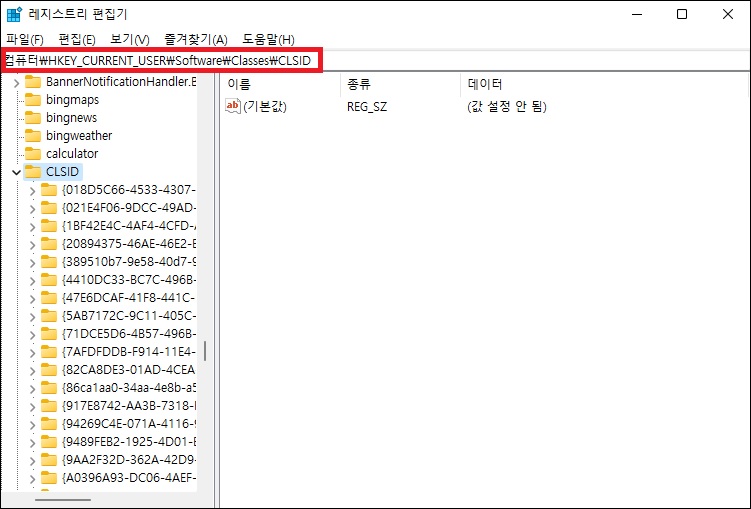Select the bingweather key label

pyautogui.click(x=79, y=136)
